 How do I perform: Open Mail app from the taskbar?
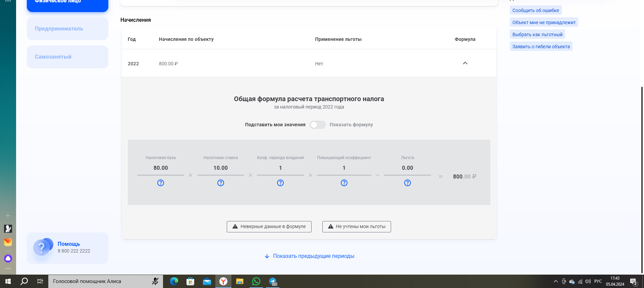[207, 281]
